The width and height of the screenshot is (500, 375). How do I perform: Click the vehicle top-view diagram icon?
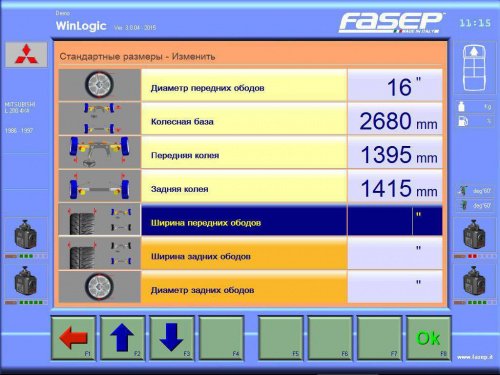[474, 68]
